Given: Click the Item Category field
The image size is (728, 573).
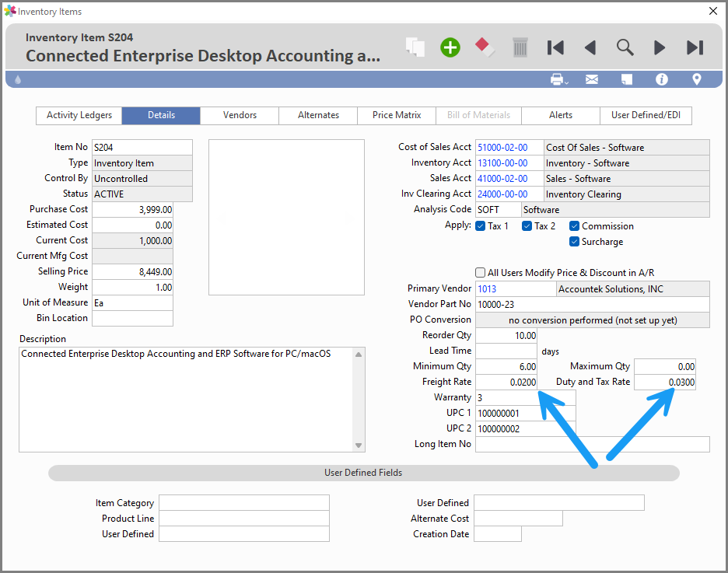Looking at the screenshot, I should click(244, 503).
